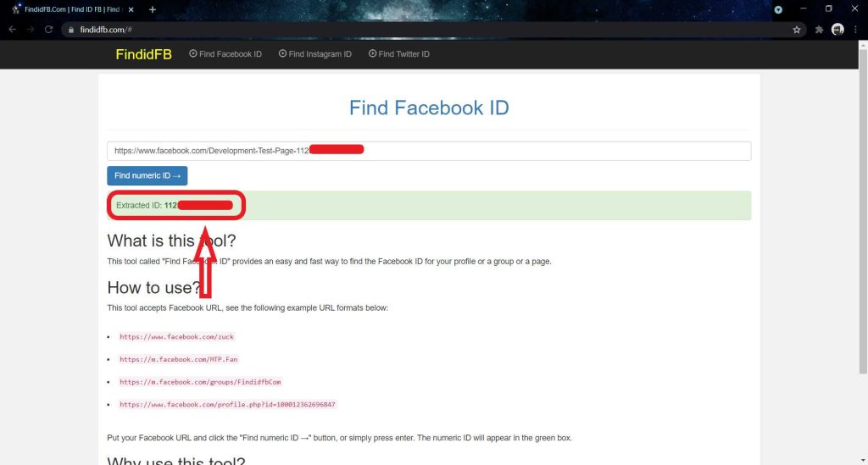Screen dimensions: 868x465
Task: Open a new browser tab
Action: point(153,9)
